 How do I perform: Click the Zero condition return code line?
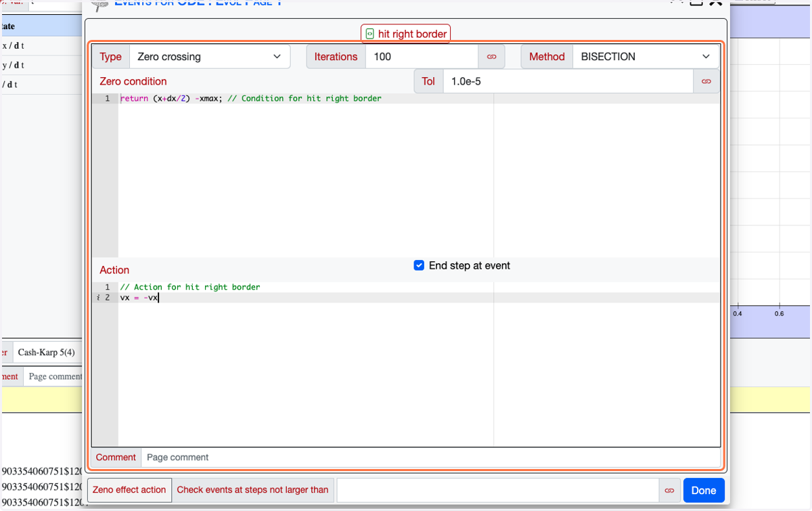250,99
